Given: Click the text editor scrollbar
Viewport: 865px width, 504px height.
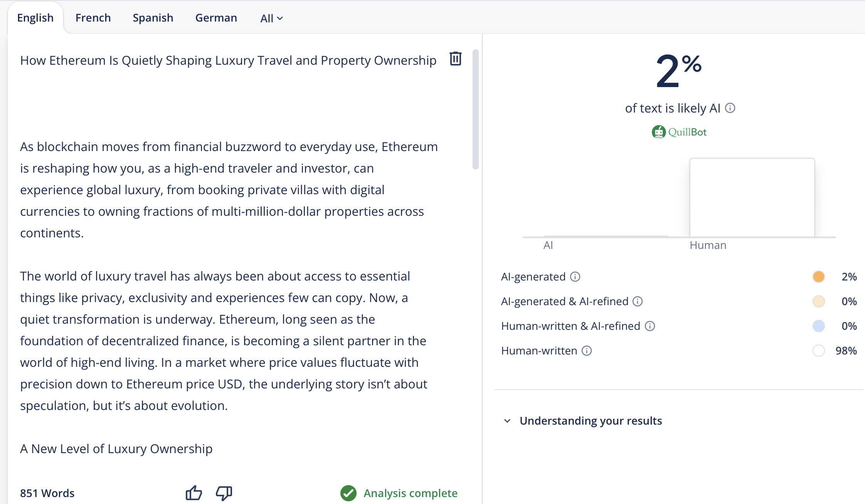Looking at the screenshot, I should [x=476, y=110].
